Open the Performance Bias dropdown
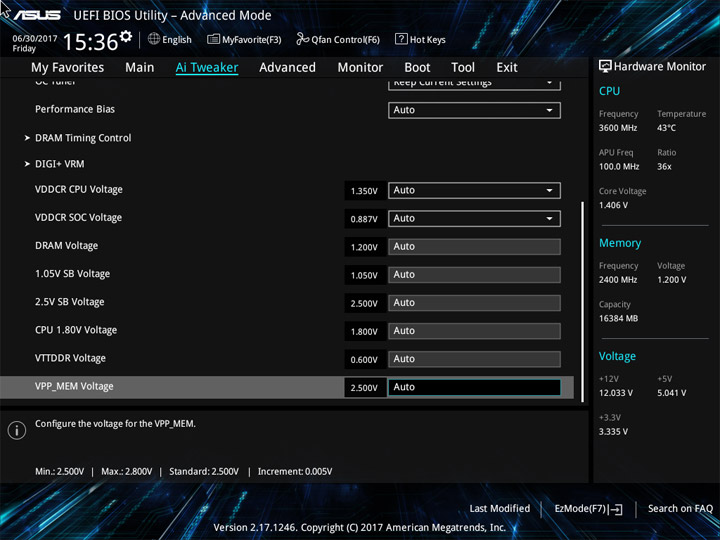This screenshot has height=540, width=720. tap(474, 110)
